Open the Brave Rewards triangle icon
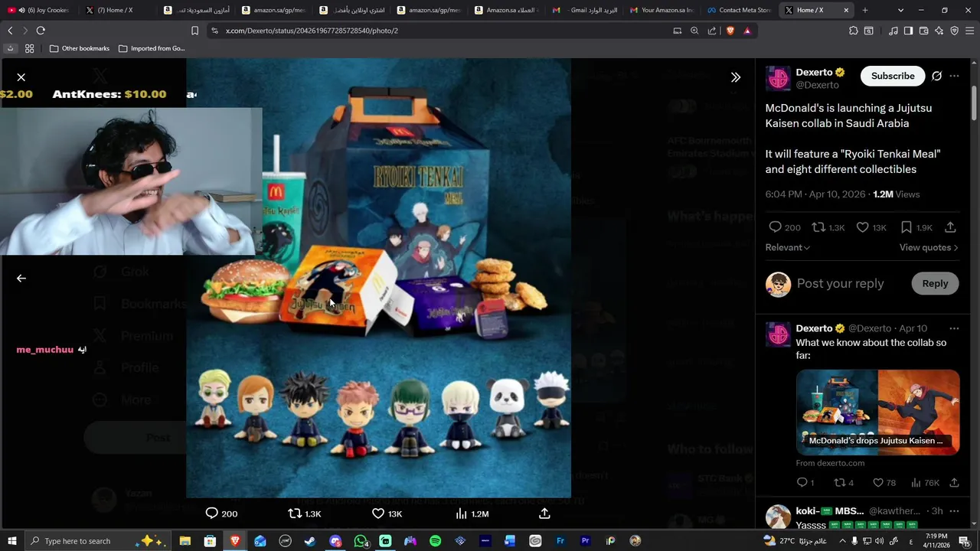 pyautogui.click(x=747, y=31)
